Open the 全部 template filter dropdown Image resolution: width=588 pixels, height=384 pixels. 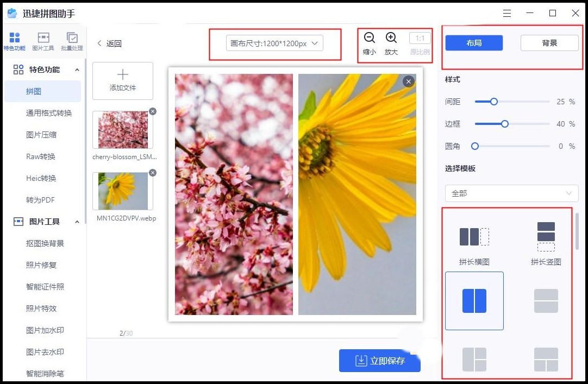point(511,193)
